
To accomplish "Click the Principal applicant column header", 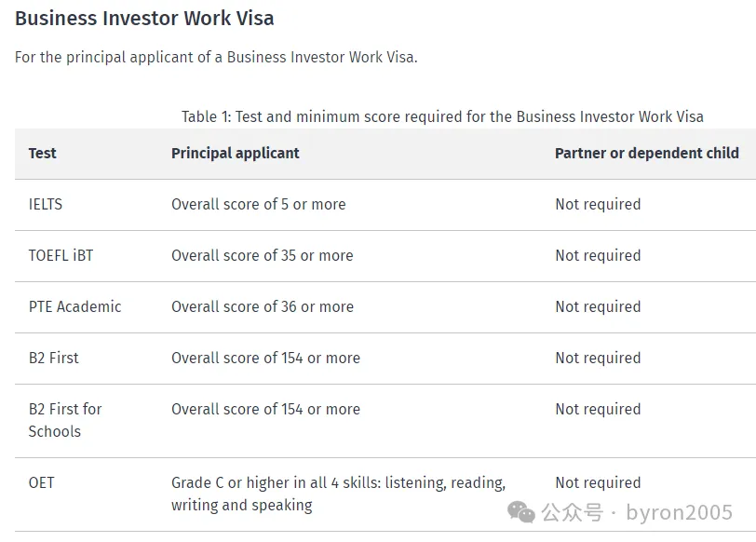I will pyautogui.click(x=236, y=154).
